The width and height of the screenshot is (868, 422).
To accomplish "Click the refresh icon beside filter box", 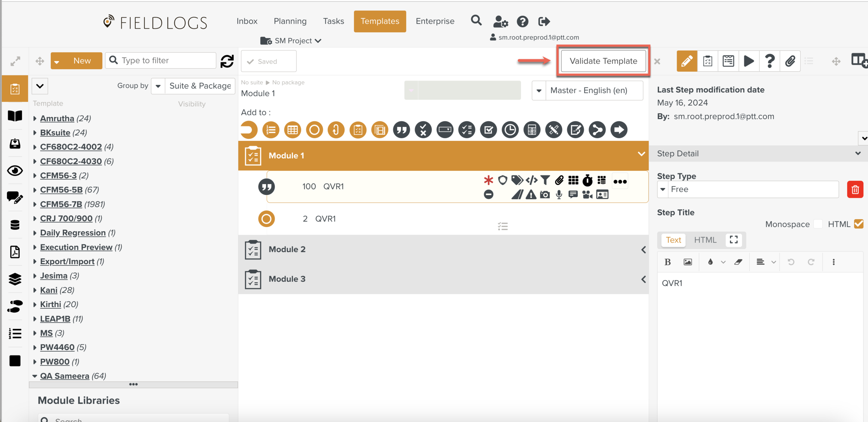I will click(227, 61).
